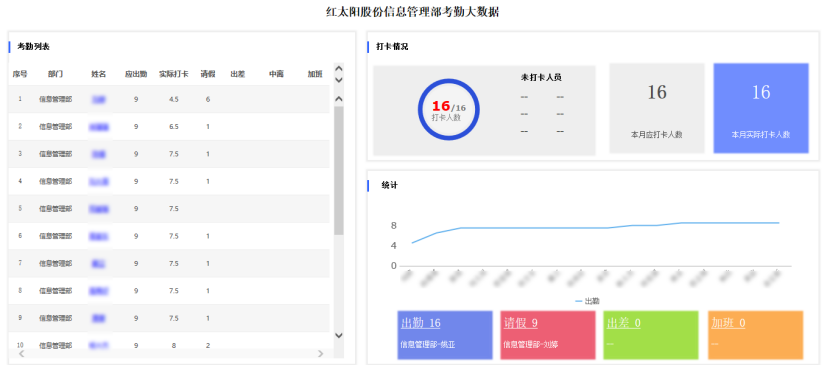This screenshot has width=830, height=366.
Task: Click the left arrow of horizontal scrollbar
Action: coord(22,353)
